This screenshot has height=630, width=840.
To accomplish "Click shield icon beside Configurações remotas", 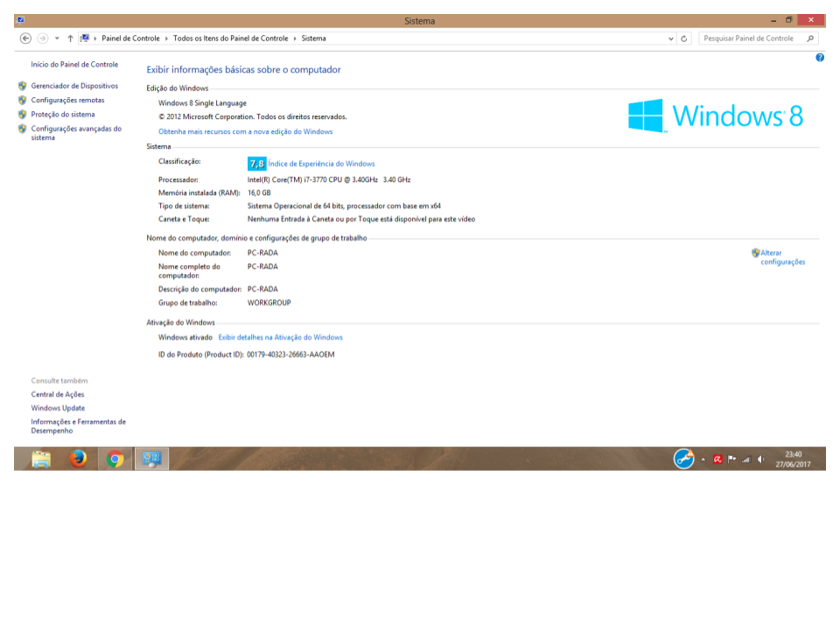I will pos(22,100).
